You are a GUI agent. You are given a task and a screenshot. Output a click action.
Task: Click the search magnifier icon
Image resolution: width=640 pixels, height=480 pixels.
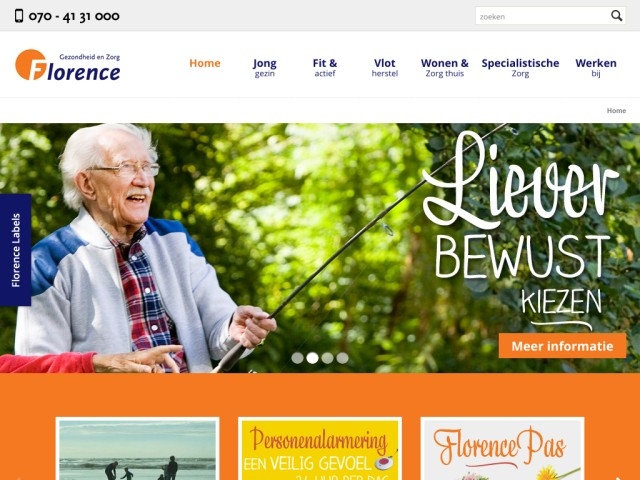(x=616, y=16)
